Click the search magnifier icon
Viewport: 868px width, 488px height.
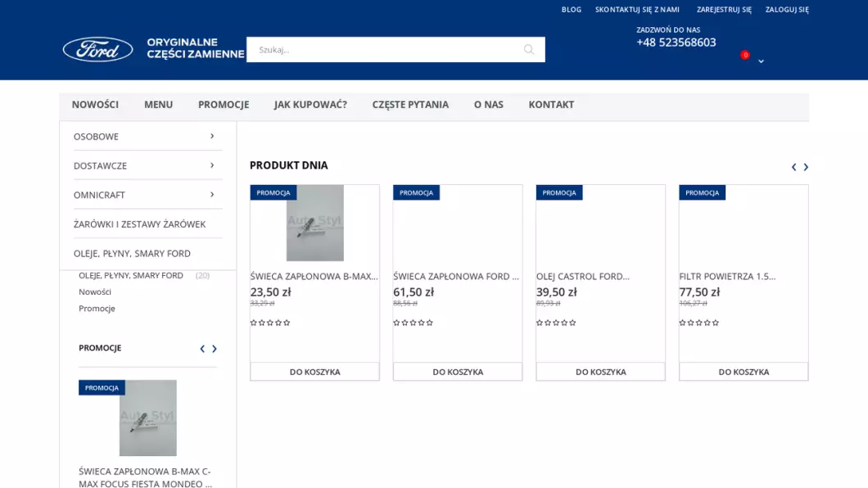click(529, 50)
